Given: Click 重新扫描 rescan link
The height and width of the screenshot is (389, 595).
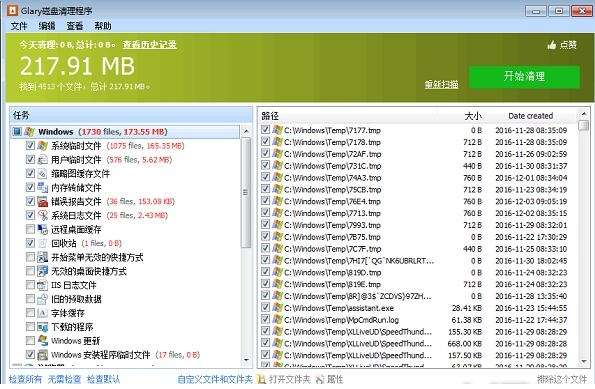Looking at the screenshot, I should pos(441,84).
